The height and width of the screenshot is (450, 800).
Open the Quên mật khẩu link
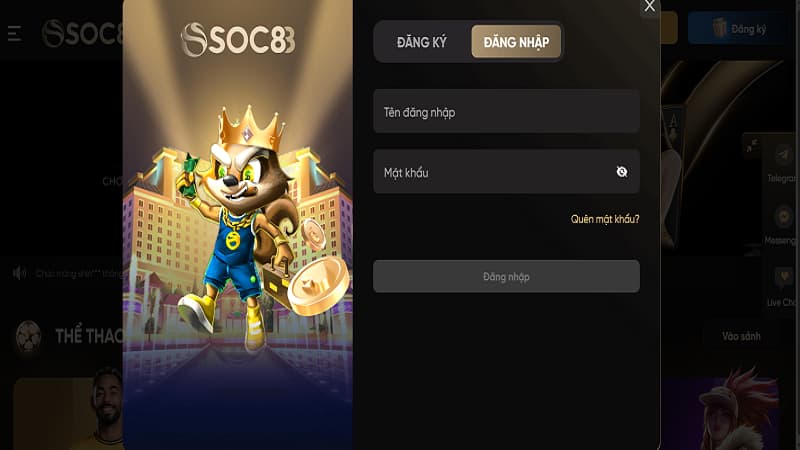(605, 219)
